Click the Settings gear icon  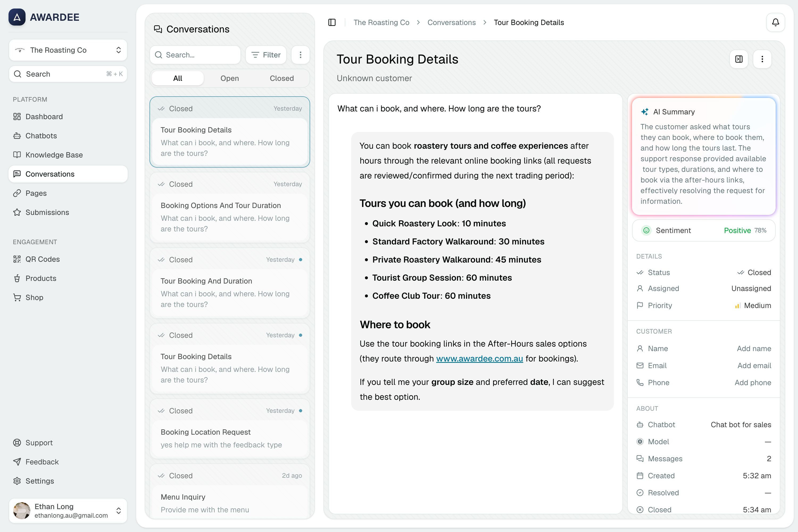click(x=17, y=481)
